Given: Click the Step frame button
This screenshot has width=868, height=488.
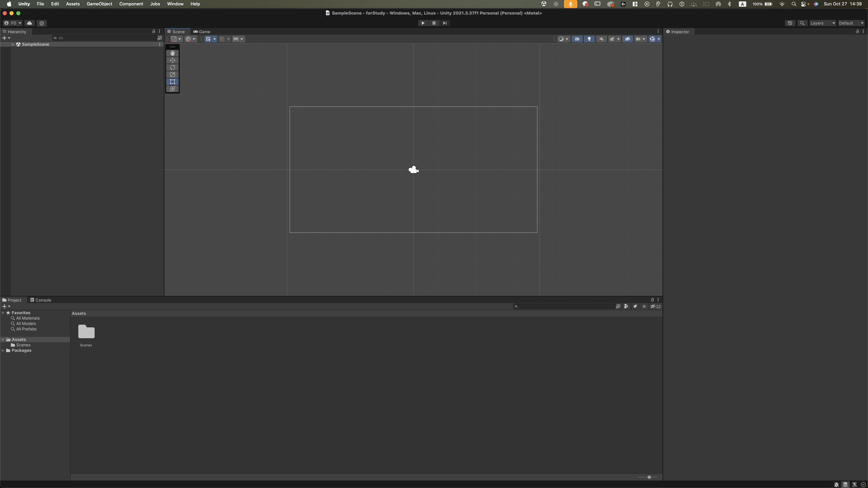Looking at the screenshot, I should (445, 23).
